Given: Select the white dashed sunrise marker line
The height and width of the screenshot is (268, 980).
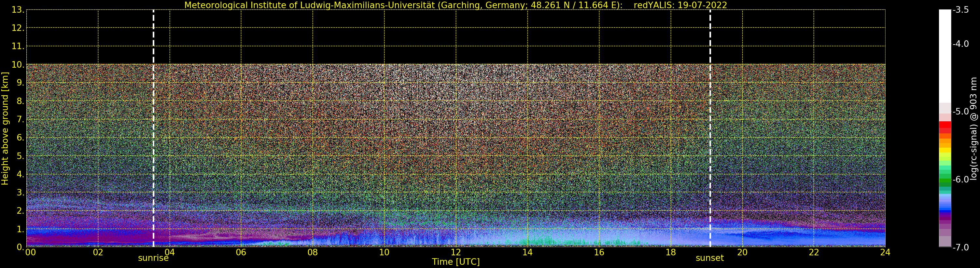Looking at the screenshot, I should pyautogui.click(x=153, y=128).
